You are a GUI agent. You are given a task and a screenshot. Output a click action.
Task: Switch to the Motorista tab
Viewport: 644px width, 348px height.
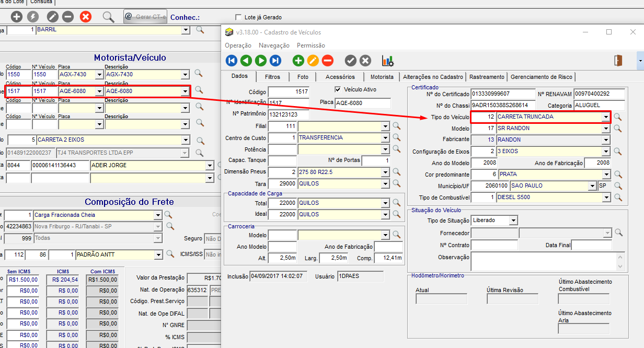pyautogui.click(x=382, y=77)
